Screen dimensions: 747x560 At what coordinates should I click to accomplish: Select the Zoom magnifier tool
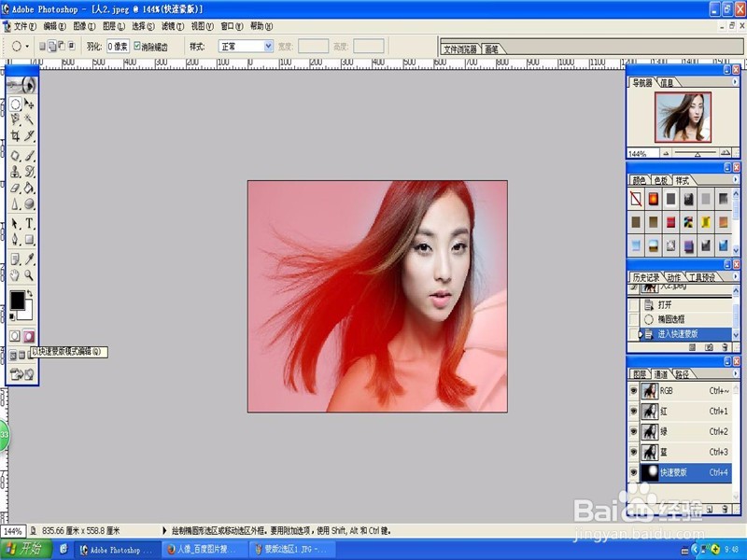point(29,274)
